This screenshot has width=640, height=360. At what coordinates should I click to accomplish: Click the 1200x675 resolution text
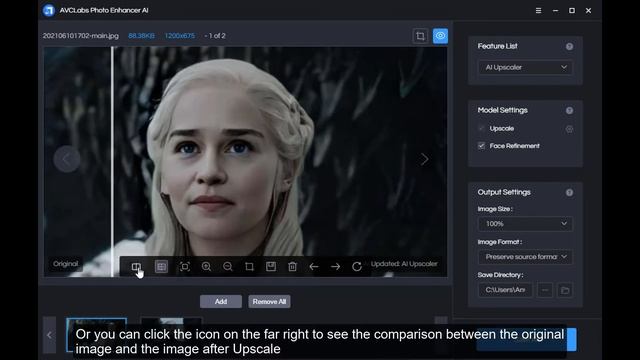pyautogui.click(x=180, y=36)
